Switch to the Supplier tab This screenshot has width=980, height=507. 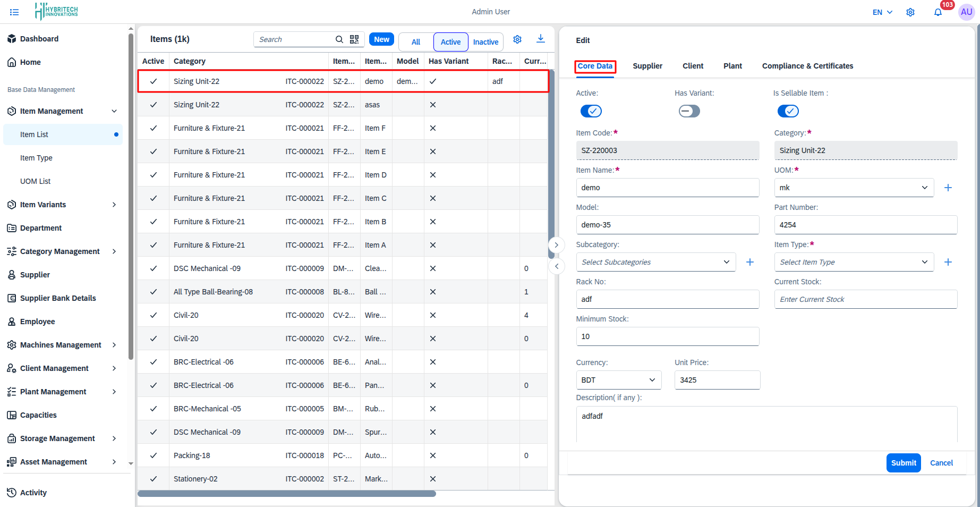click(x=647, y=66)
